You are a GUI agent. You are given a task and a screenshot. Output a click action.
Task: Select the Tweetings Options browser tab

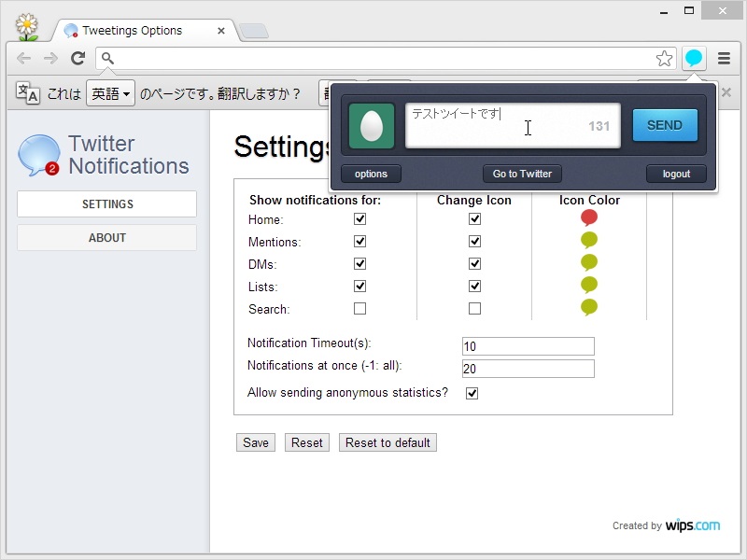coord(143,31)
